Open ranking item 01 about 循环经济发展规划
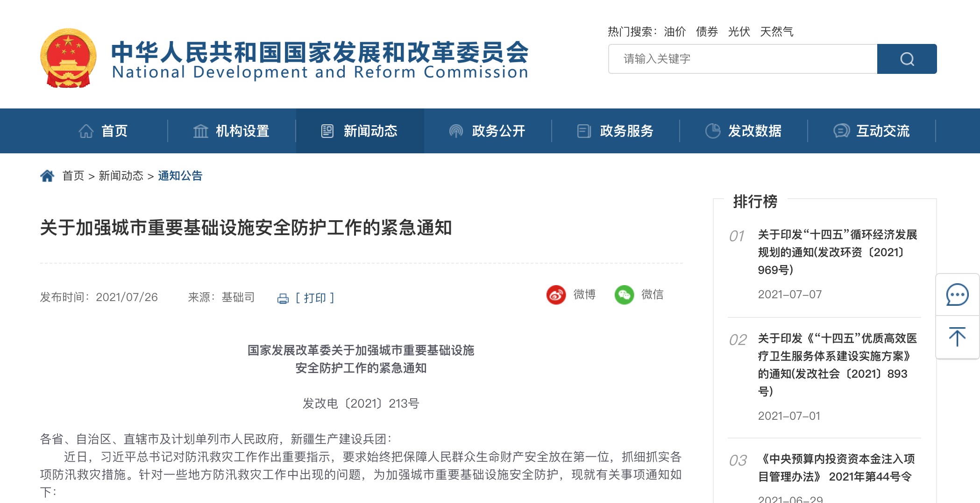 (x=837, y=252)
